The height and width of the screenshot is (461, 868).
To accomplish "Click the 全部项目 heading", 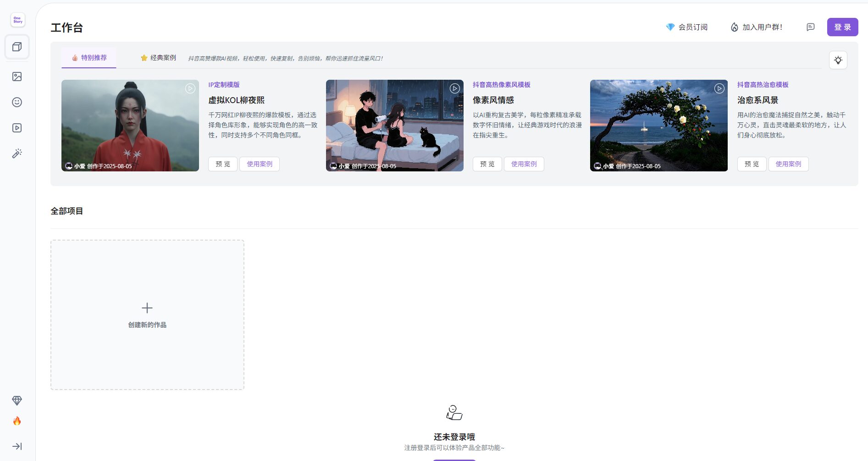I will [x=67, y=211].
